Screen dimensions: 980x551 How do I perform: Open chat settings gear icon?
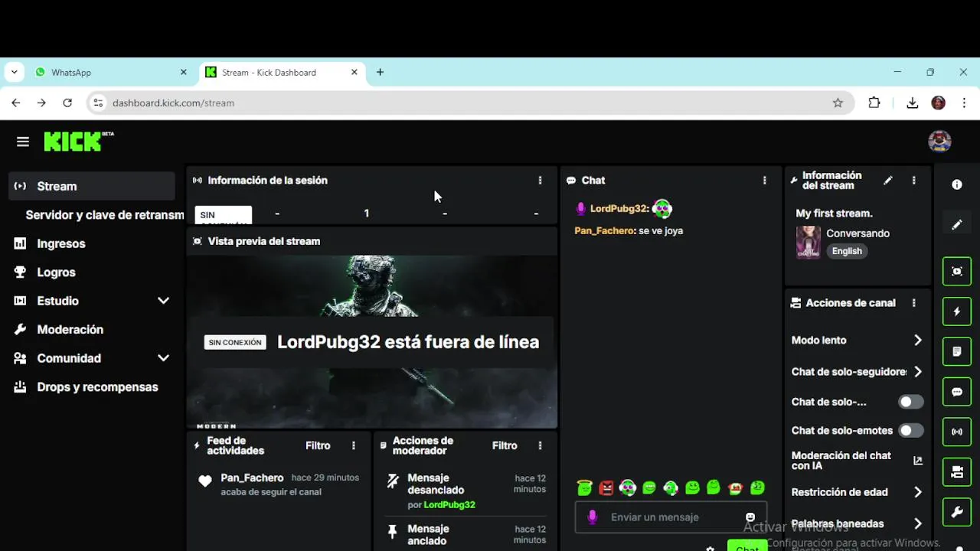tap(710, 548)
